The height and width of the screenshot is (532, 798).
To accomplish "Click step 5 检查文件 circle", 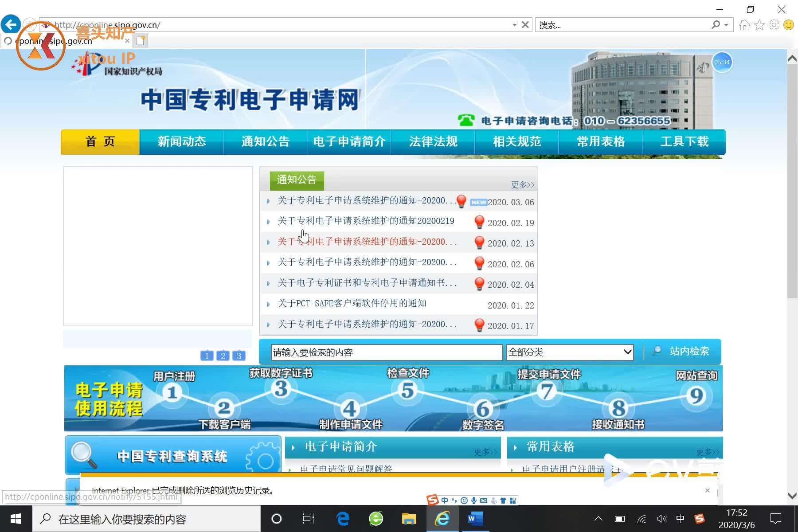I will [407, 391].
